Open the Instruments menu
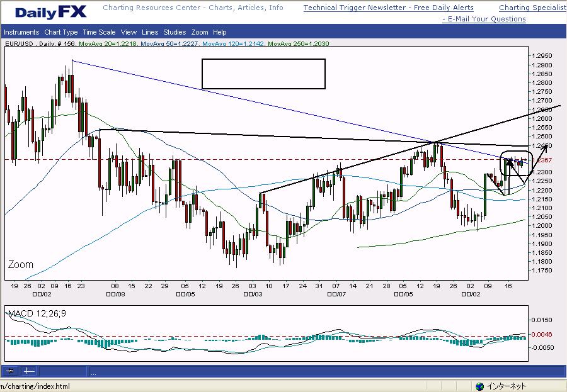 pyautogui.click(x=21, y=32)
